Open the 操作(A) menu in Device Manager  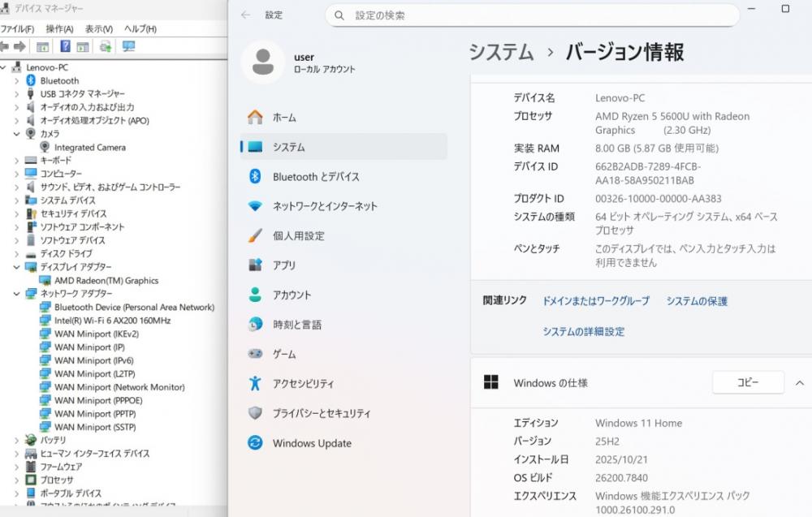click(x=59, y=29)
